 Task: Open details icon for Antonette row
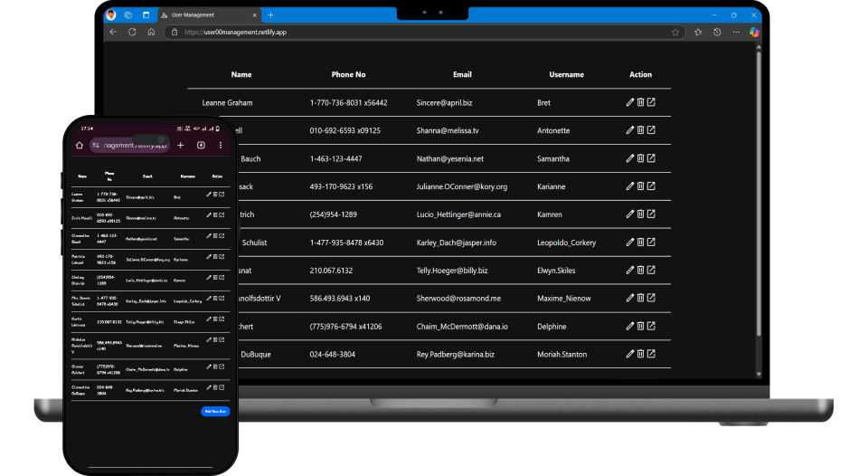(x=651, y=129)
